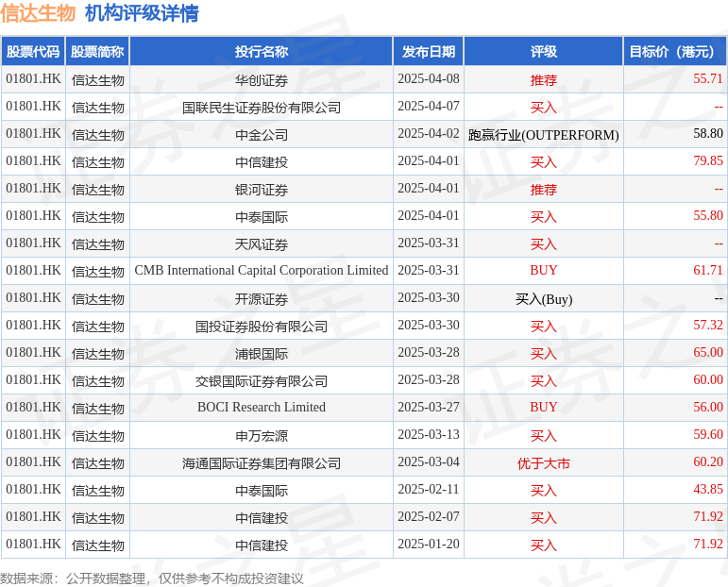Screen dimensions: 728x587
Task: Click target price 55.71
Action: coord(708,79)
